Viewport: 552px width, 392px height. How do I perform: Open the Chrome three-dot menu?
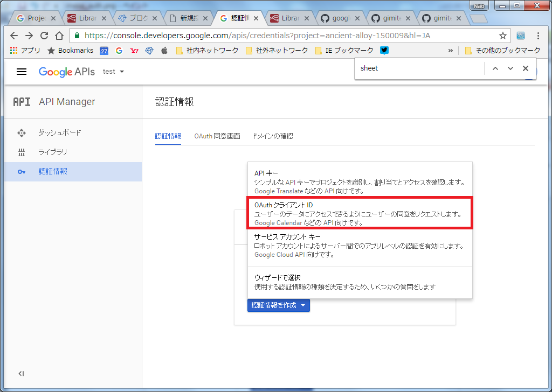coord(538,36)
